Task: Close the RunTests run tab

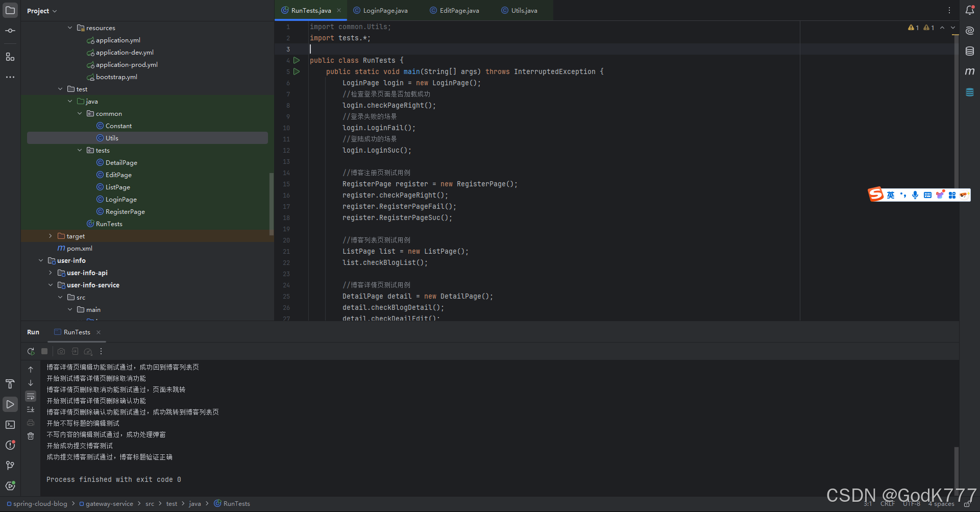Action: pyautogui.click(x=99, y=332)
